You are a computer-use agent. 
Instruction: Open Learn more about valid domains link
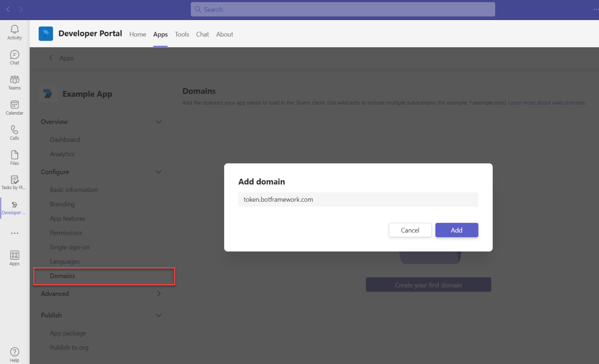click(x=547, y=103)
